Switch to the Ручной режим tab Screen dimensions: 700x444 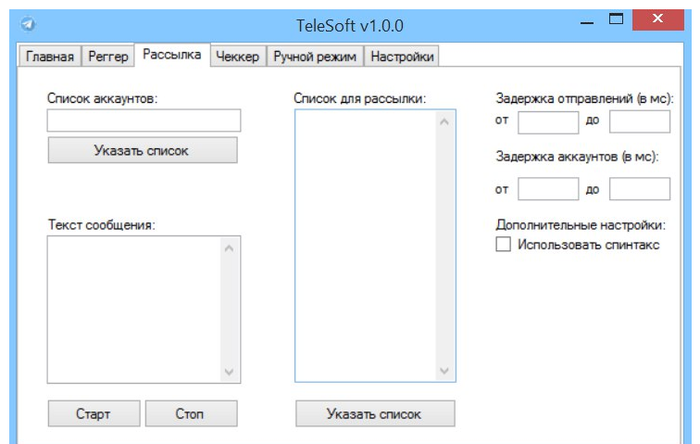[314, 57]
